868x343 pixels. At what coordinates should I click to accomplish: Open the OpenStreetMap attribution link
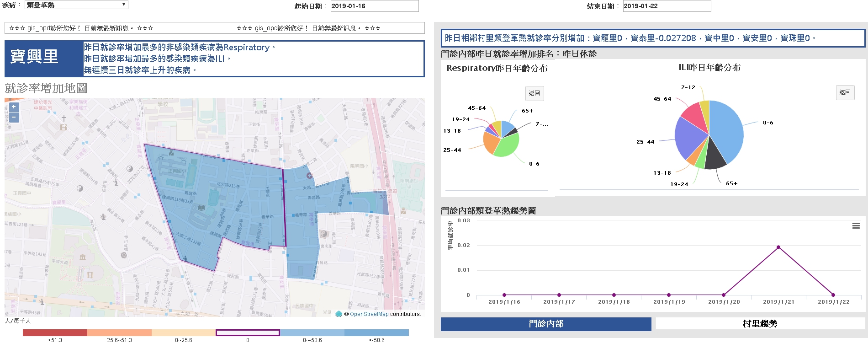(369, 314)
